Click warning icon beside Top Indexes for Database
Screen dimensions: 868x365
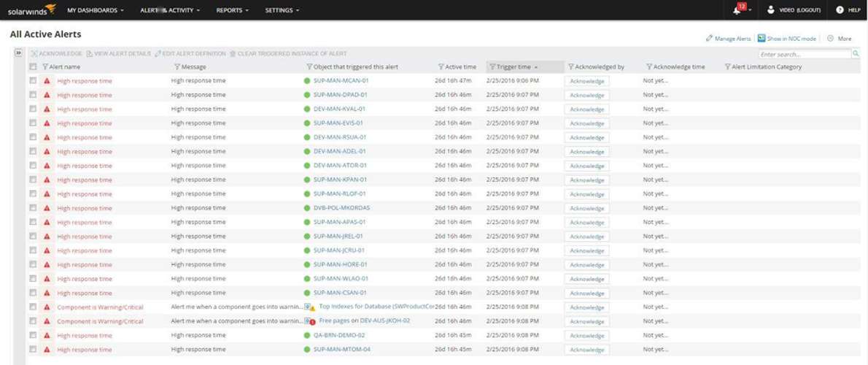point(310,307)
